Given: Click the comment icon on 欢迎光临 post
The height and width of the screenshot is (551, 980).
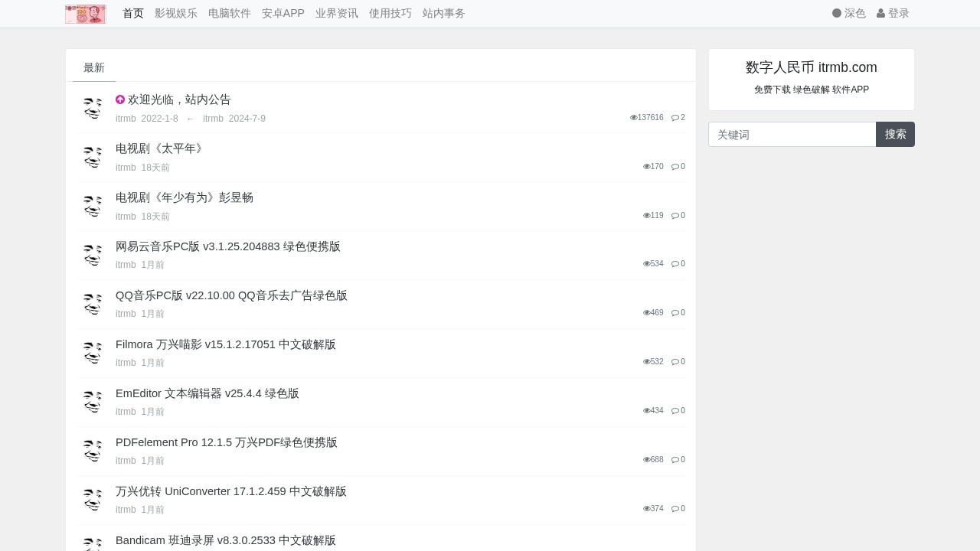Looking at the screenshot, I should pos(675,118).
